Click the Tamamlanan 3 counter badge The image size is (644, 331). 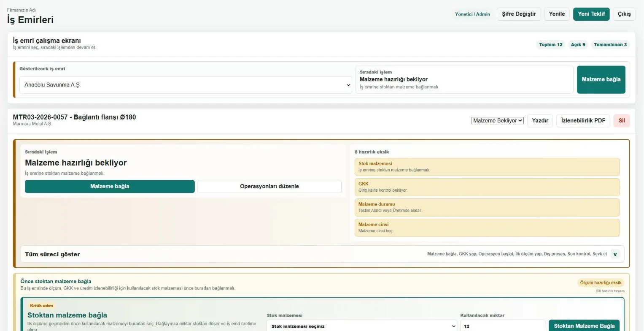tap(610, 45)
